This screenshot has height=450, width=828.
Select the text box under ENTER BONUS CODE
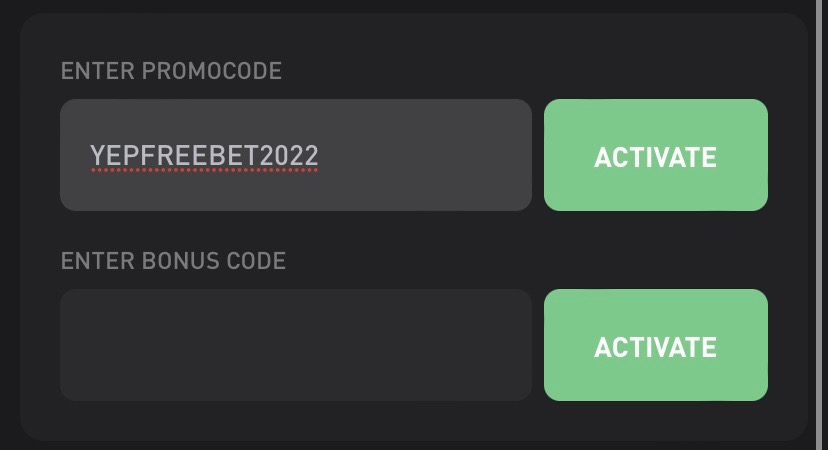[x=295, y=346]
